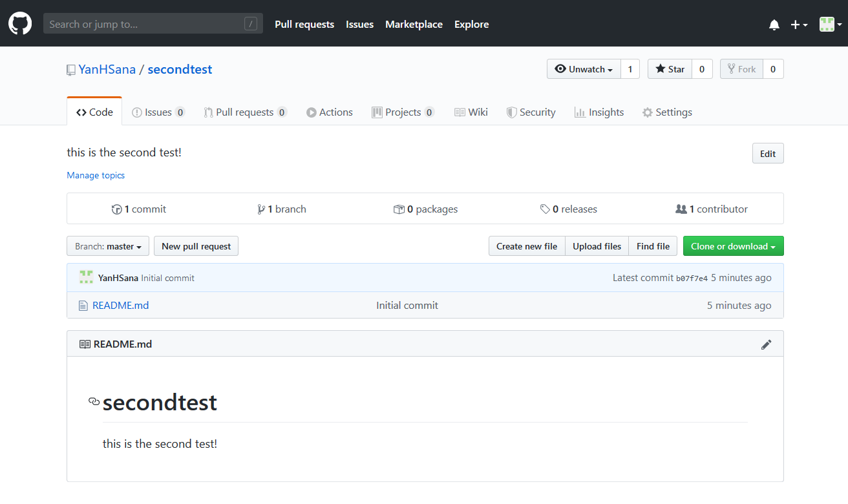Open Marketplace in top navigation
848x504 pixels.
click(414, 25)
